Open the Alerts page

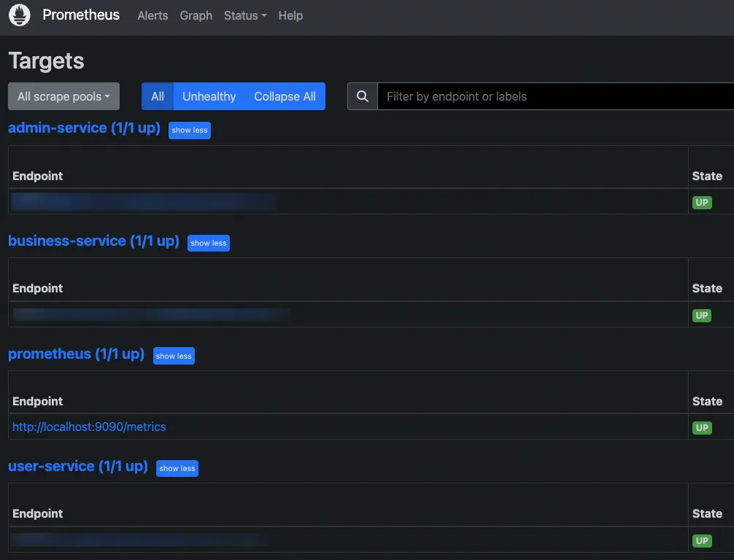(x=152, y=15)
